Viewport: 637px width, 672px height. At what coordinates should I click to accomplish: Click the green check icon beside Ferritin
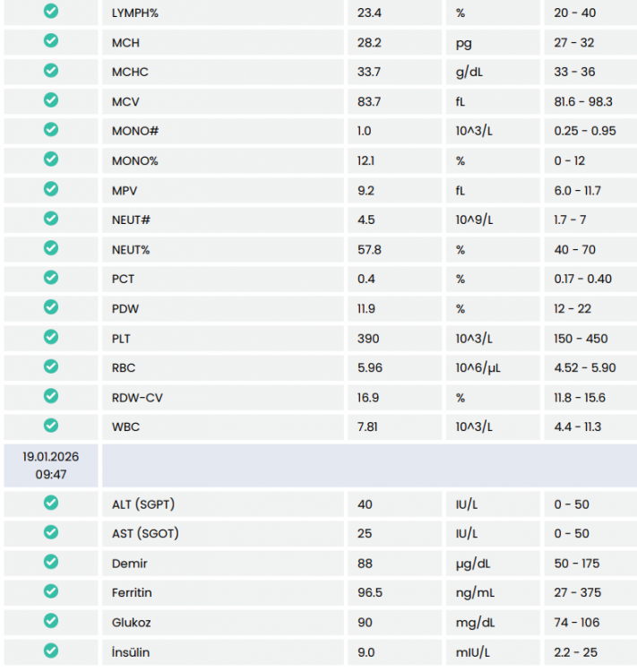click(x=51, y=591)
